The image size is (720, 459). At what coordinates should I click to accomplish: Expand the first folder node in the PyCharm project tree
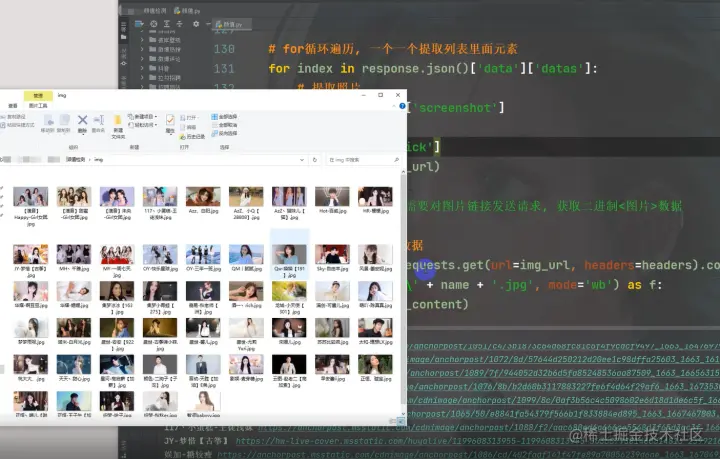(142, 40)
